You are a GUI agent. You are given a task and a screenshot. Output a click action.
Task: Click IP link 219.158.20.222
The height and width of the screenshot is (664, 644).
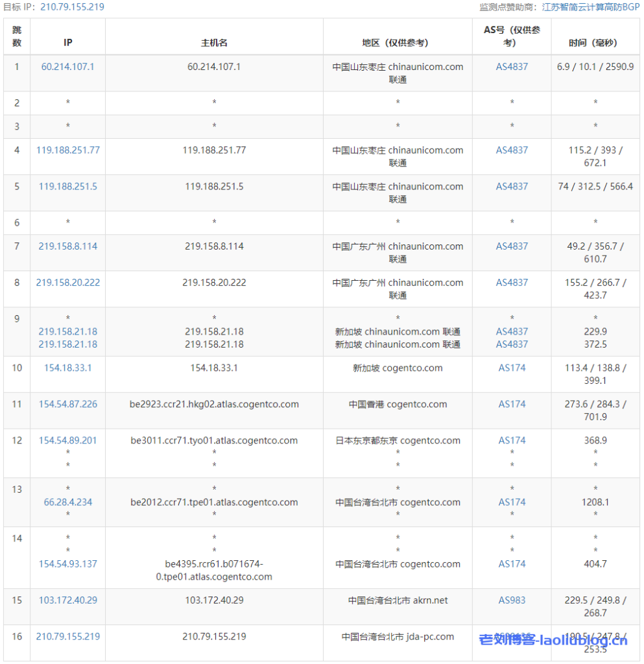tap(67, 282)
